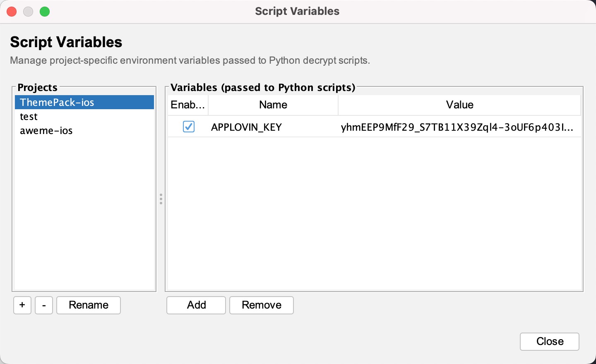Screen dimensions: 596x364
Task: Click the minus button to delete the project
Action: [44, 305]
